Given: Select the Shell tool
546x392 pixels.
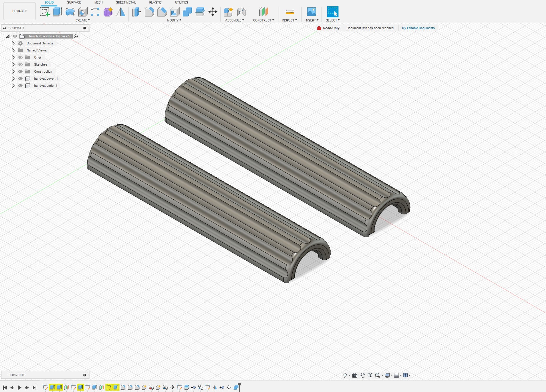Looking at the screenshot, I should click(175, 12).
